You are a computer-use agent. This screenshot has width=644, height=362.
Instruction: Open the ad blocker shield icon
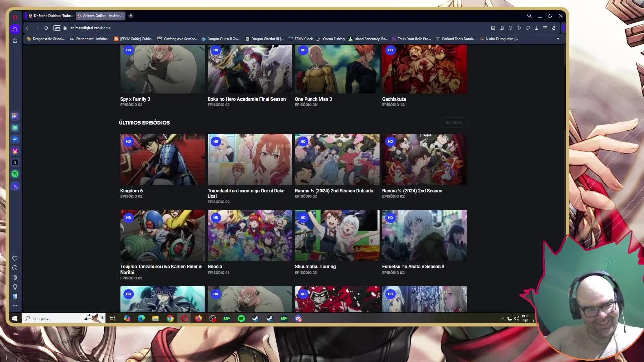pos(510,28)
